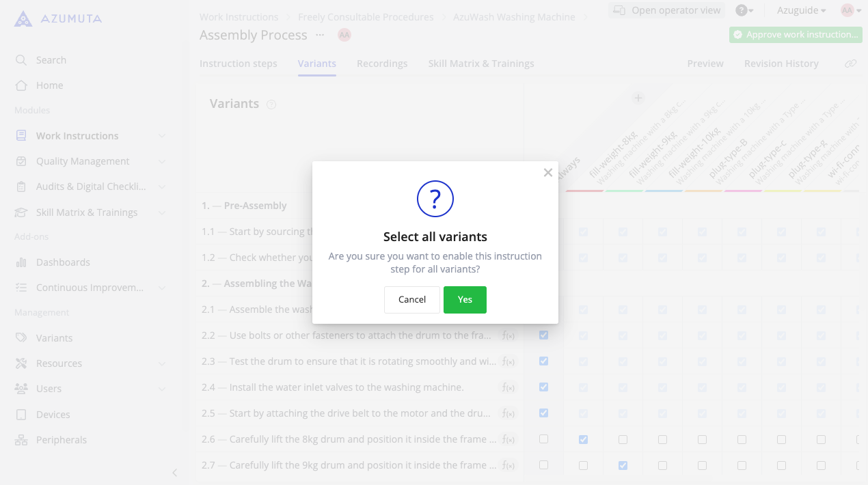868x485 pixels.
Task: Click the copy link icon near Revision History
Action: [x=850, y=64]
